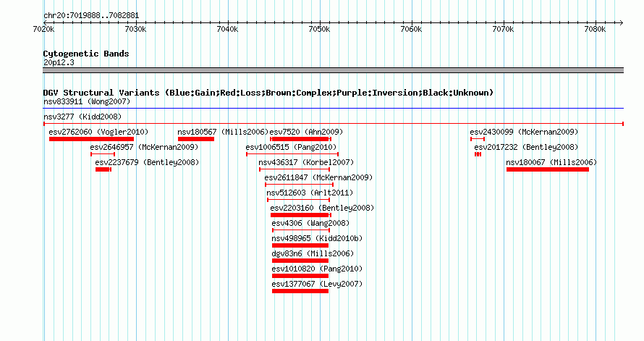Click the red bar under esv2237679

(x=103, y=169)
